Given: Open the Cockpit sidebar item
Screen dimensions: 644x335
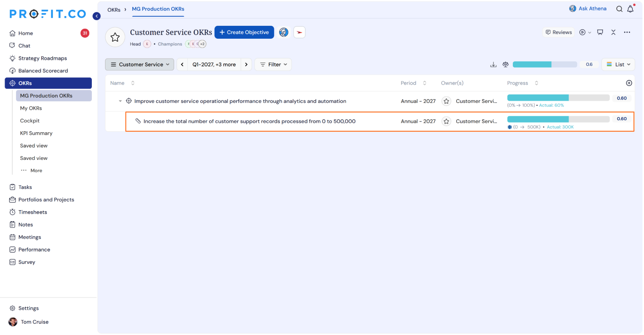Looking at the screenshot, I should (x=30, y=121).
